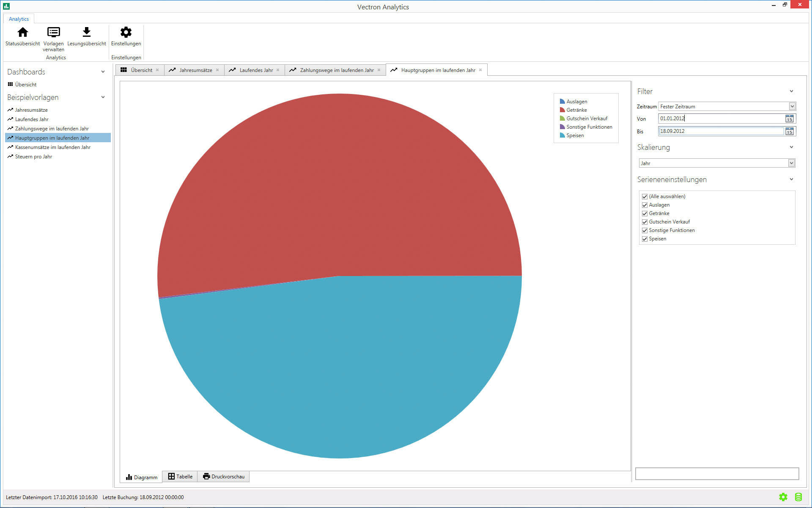This screenshot has height=508, width=812.
Task: Click the Getränke legend color swatch
Action: [x=562, y=110]
